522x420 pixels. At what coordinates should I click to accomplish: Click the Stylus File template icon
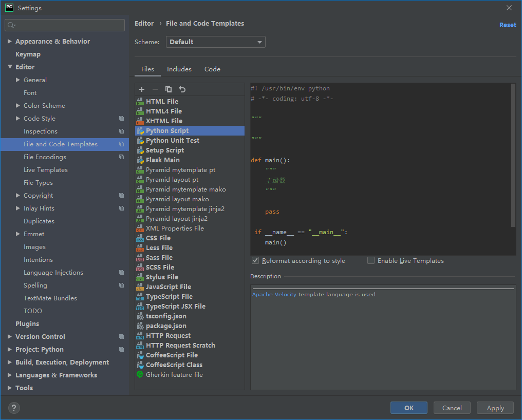[140, 277]
